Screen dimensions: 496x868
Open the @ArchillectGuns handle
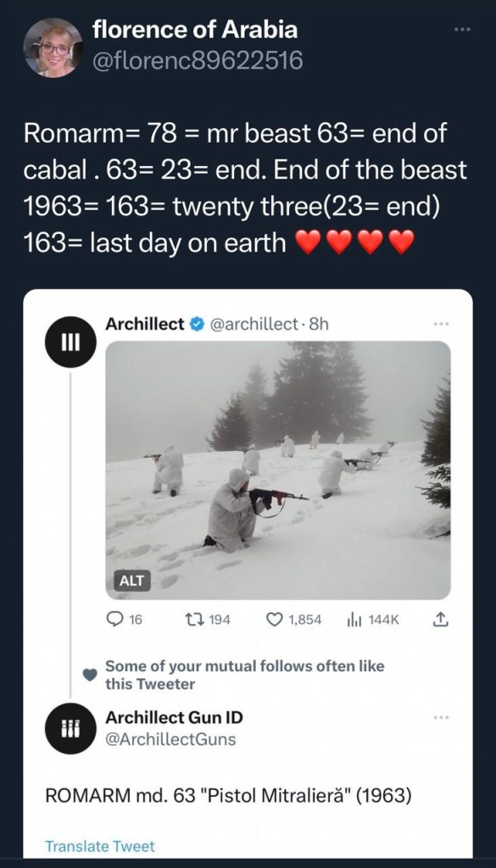(170, 739)
